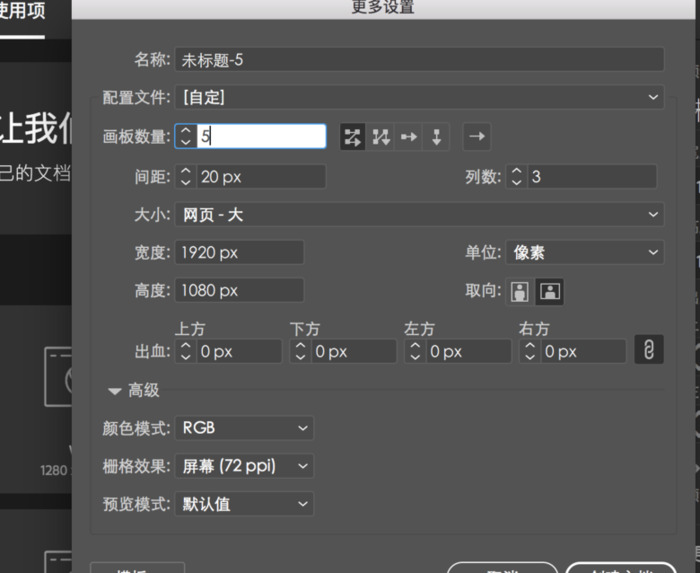
Task: Click the 画板数量 artboard count field
Action: point(261,136)
